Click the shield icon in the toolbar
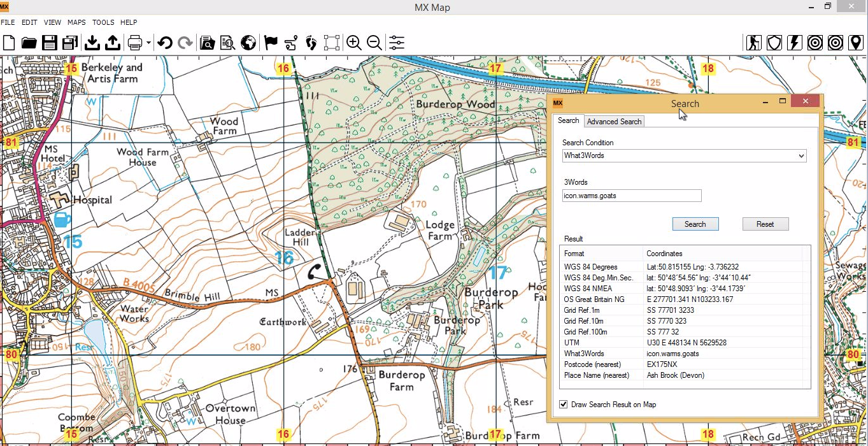 [x=774, y=43]
